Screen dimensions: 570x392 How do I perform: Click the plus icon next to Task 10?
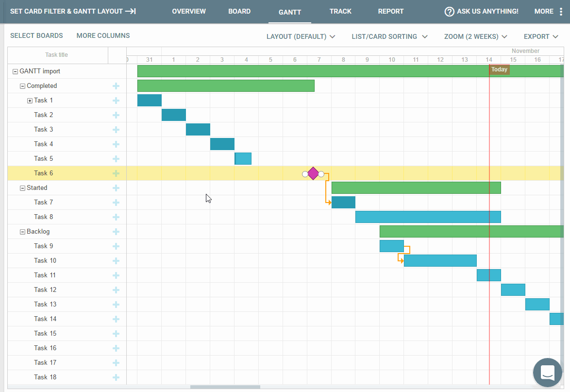(116, 260)
